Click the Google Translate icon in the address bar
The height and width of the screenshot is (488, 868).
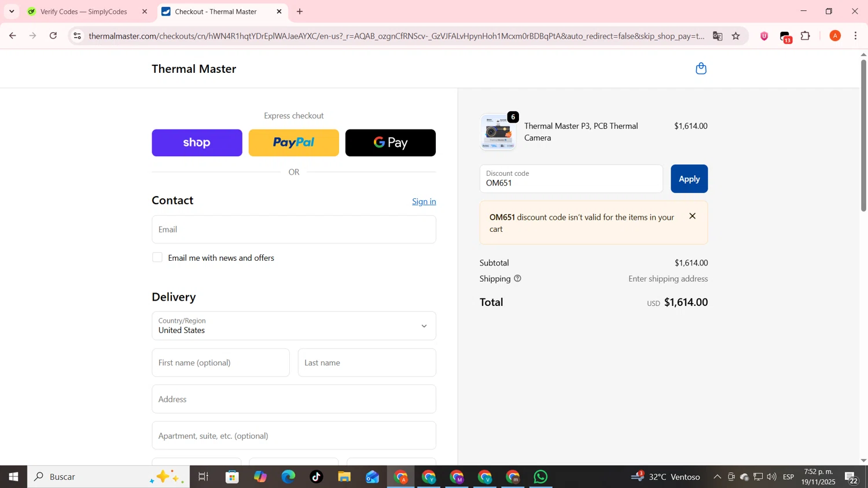click(718, 36)
